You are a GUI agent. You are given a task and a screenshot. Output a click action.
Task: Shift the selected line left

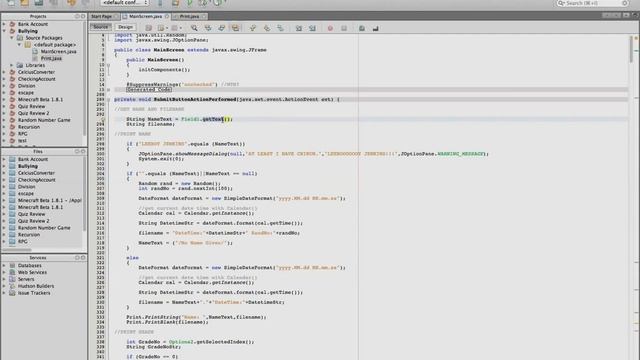pos(299,28)
